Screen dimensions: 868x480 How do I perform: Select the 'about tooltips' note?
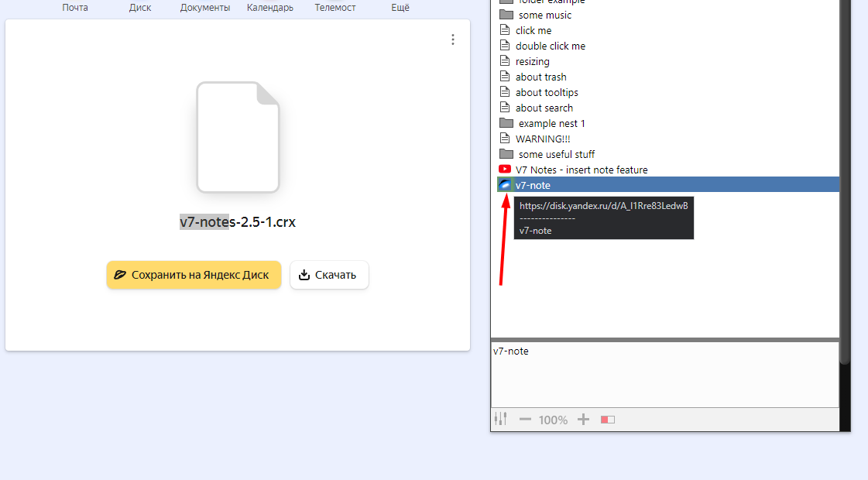tap(547, 92)
